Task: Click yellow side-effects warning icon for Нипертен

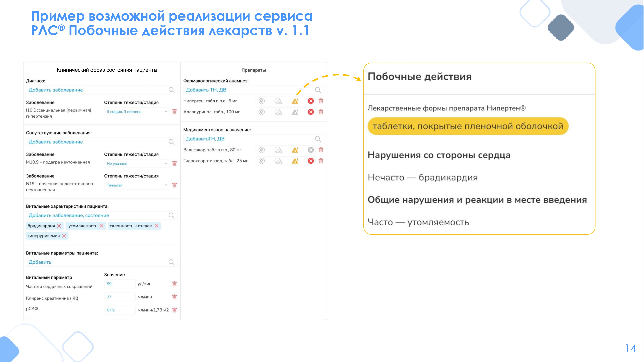Action: click(295, 101)
